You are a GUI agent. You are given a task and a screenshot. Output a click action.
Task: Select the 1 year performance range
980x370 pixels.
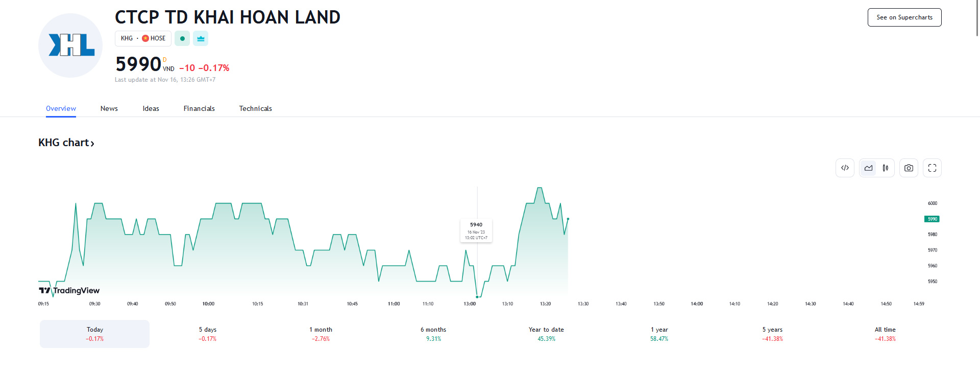(x=658, y=334)
